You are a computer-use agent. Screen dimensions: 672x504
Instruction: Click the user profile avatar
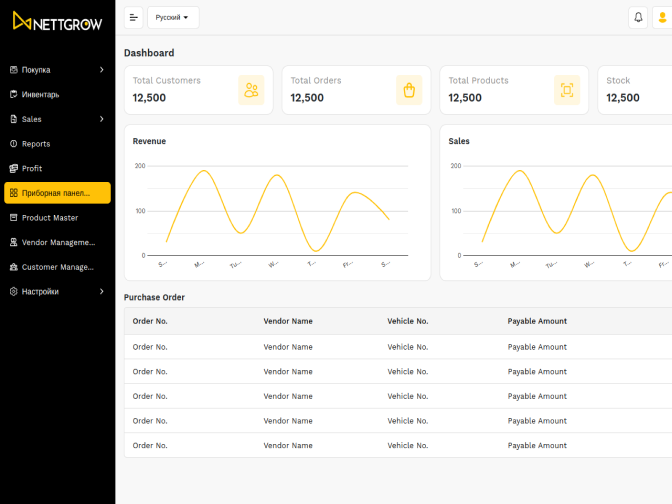coord(662,17)
